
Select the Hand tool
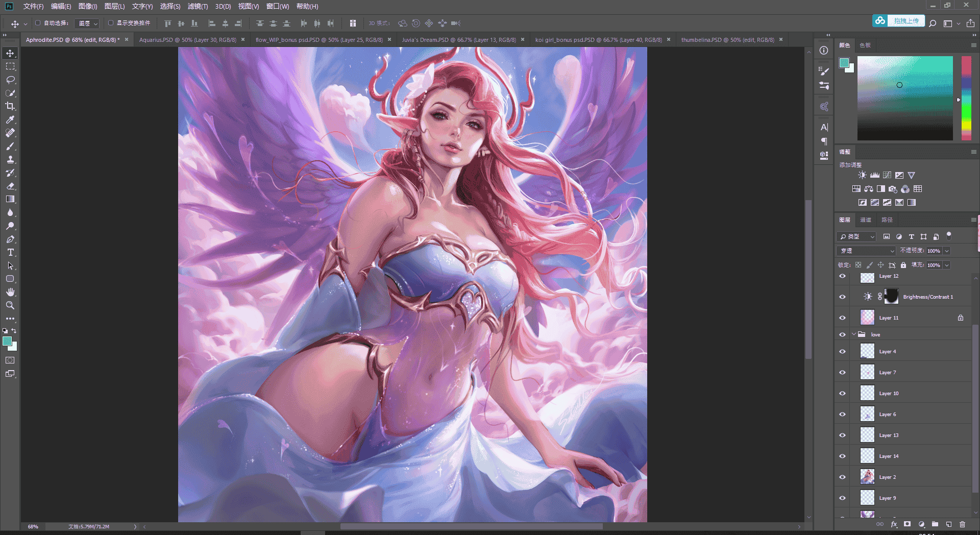(10, 292)
